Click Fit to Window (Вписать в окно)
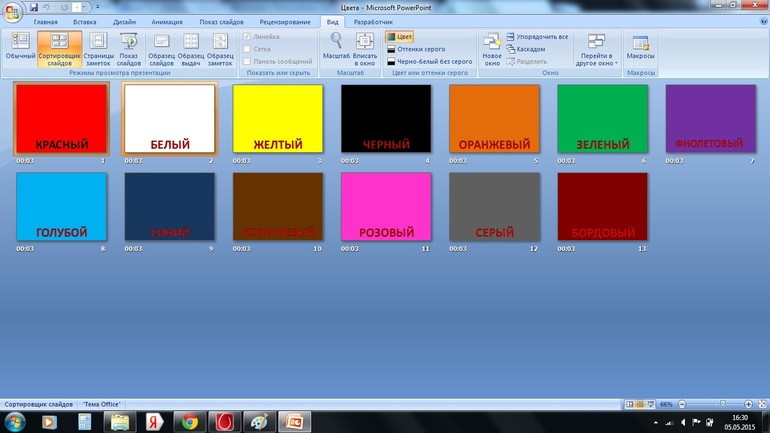Image resolution: width=770 pixels, height=433 pixels. pyautogui.click(x=365, y=49)
